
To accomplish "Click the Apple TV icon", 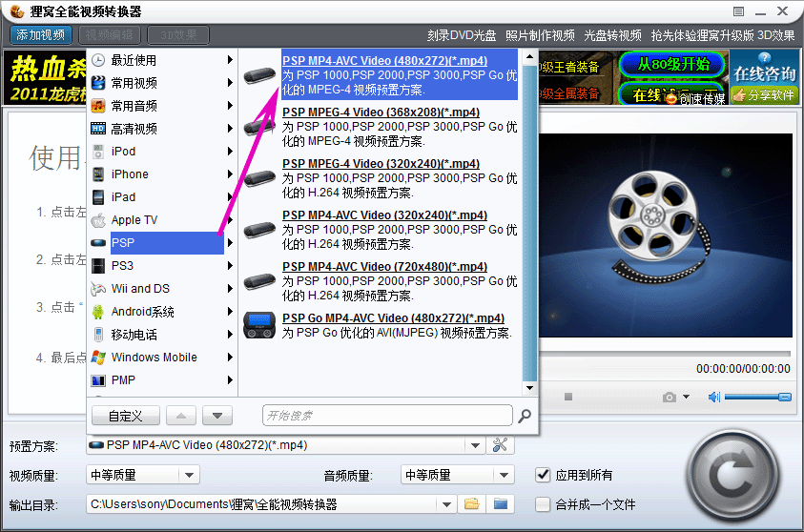I will coord(98,220).
